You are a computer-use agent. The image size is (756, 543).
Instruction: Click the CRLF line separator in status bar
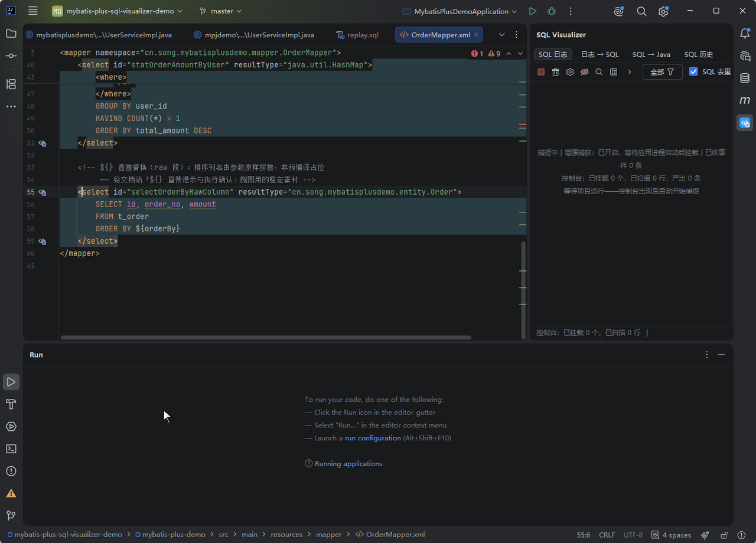[x=607, y=535]
